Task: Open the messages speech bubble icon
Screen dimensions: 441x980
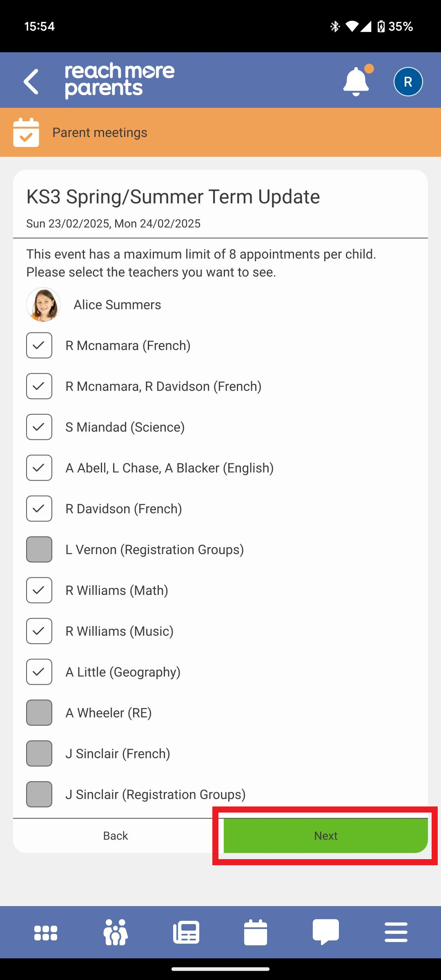Action: tap(326, 933)
